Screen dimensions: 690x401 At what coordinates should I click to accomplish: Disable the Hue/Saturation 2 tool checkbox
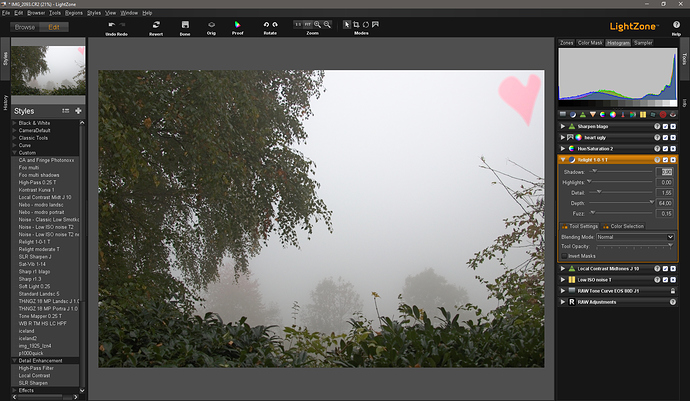pos(665,149)
